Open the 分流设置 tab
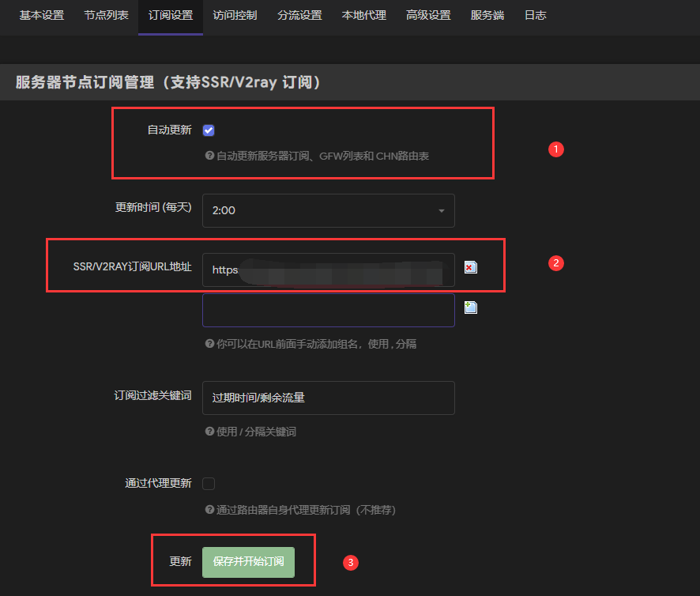 click(299, 15)
